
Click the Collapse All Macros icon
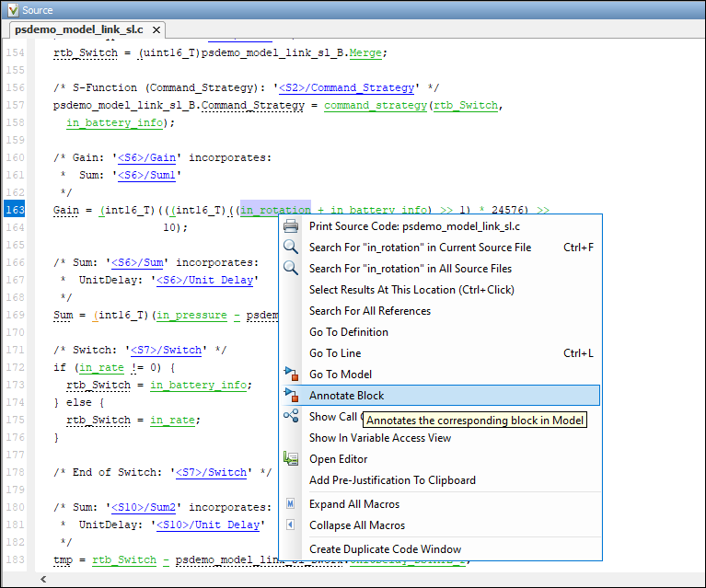291,525
